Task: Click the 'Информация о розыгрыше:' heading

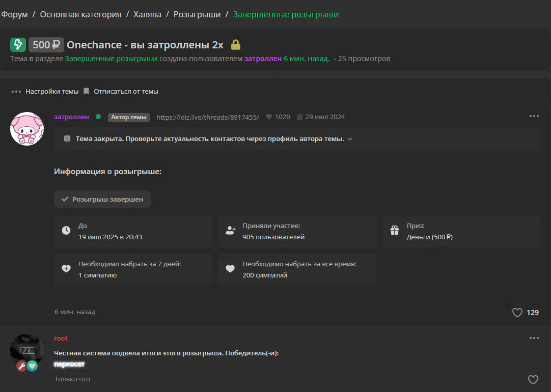Action: point(107,172)
